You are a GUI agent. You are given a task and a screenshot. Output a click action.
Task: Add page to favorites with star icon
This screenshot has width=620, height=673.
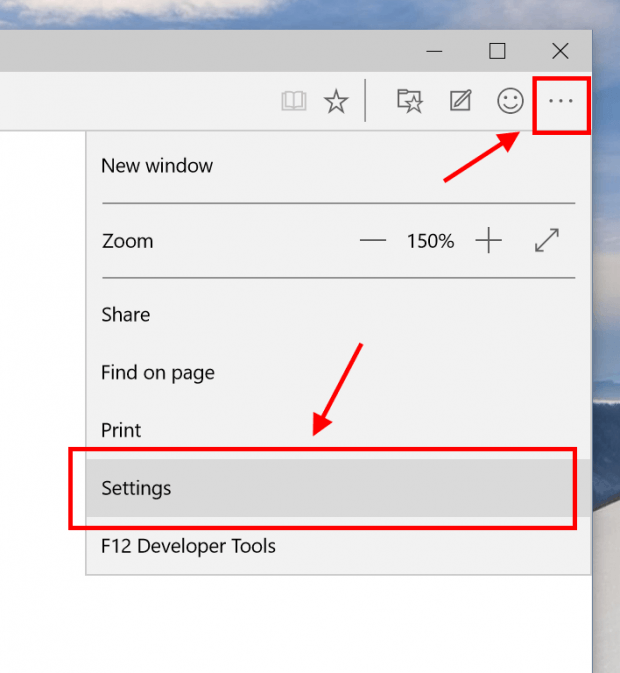(336, 101)
